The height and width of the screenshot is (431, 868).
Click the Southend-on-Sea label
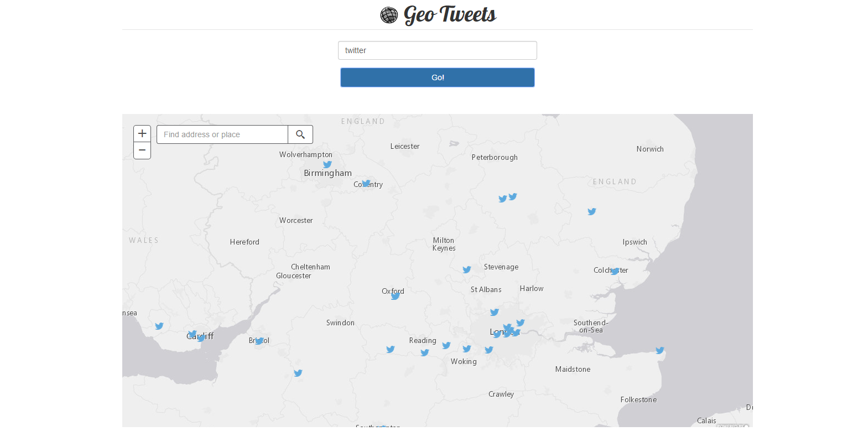pyautogui.click(x=591, y=326)
